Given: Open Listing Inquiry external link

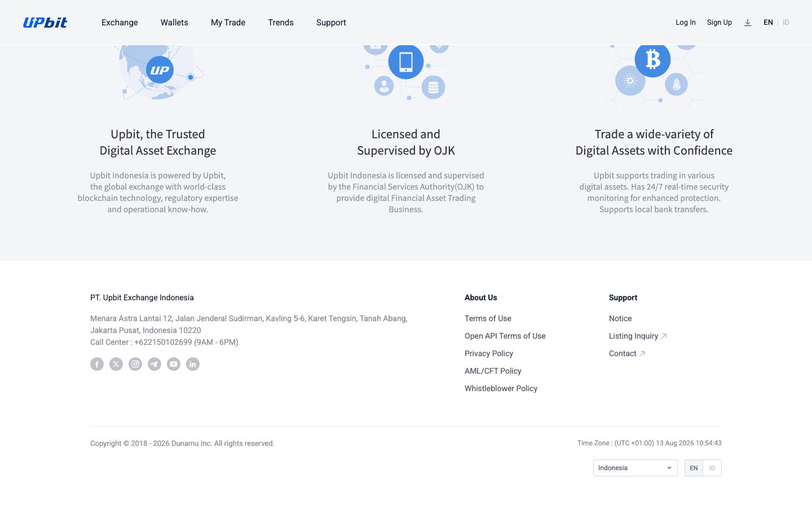Looking at the screenshot, I should [x=638, y=336].
